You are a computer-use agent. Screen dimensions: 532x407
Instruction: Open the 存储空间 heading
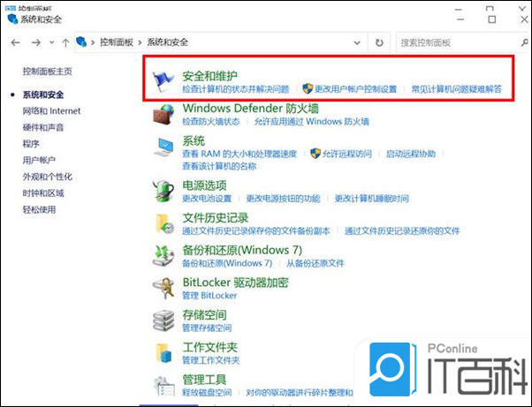[204, 315]
